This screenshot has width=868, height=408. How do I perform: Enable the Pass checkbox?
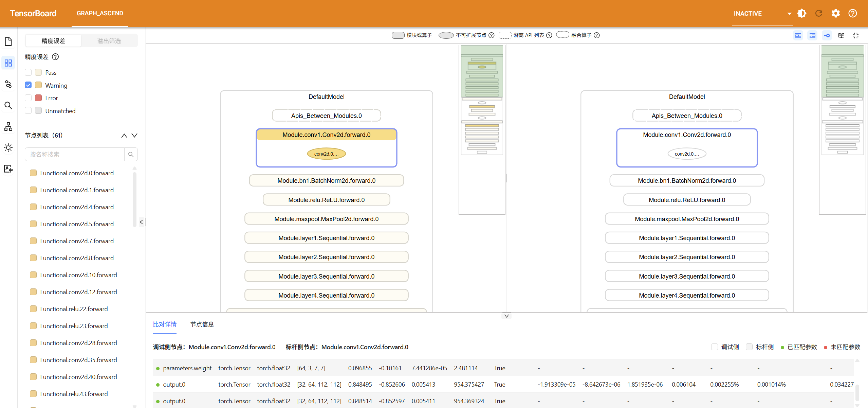coord(28,72)
